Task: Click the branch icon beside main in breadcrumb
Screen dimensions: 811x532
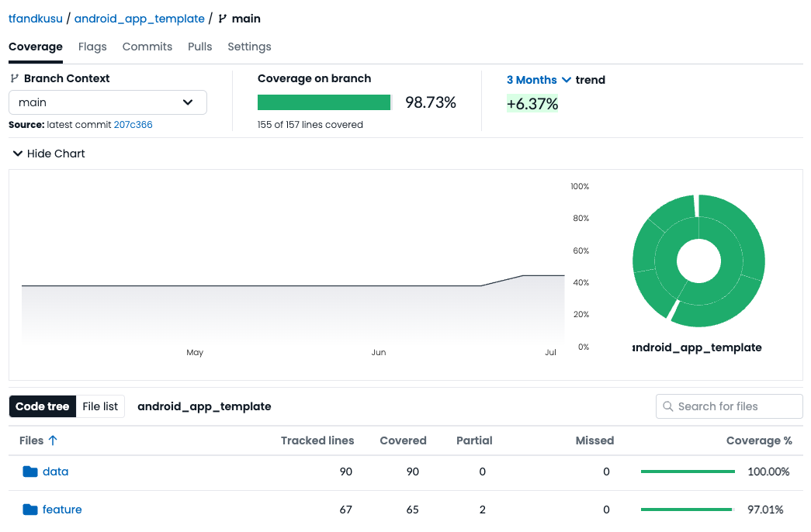Action: coord(223,19)
